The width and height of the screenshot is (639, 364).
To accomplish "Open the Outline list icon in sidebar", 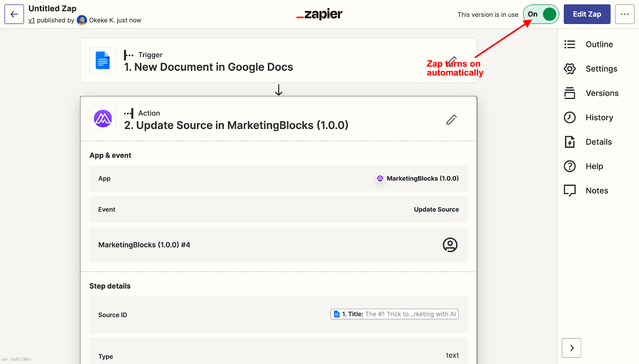I will [x=570, y=44].
